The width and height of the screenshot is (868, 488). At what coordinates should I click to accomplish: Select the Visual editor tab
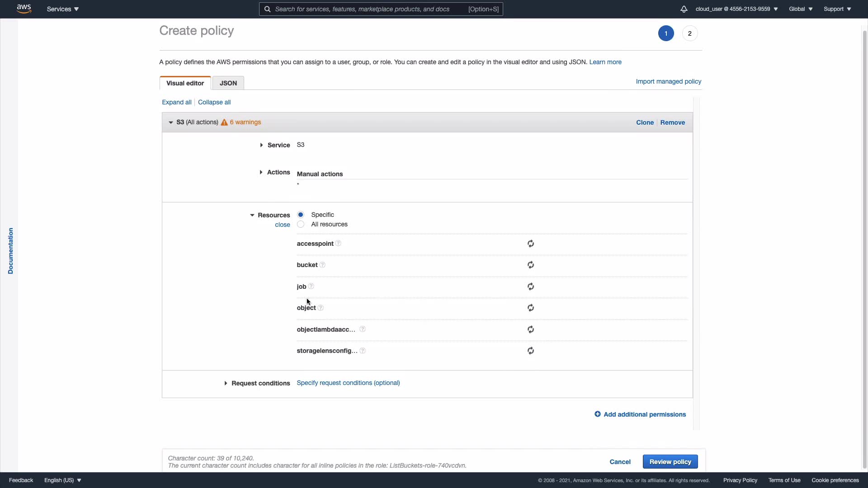(185, 83)
